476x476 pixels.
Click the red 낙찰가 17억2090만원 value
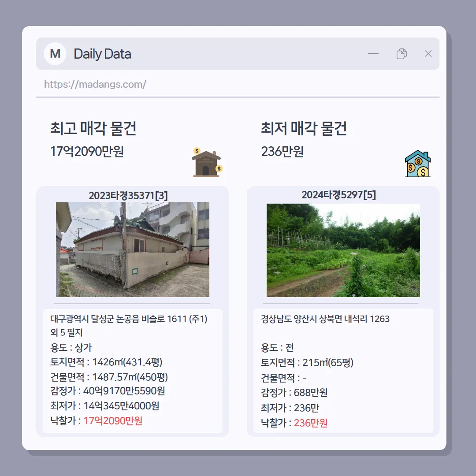click(x=113, y=421)
